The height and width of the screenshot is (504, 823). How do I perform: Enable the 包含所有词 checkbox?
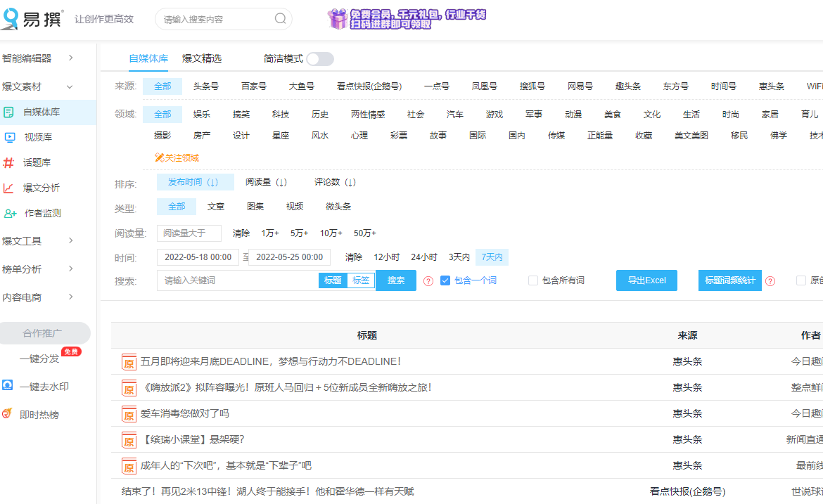tap(532, 280)
